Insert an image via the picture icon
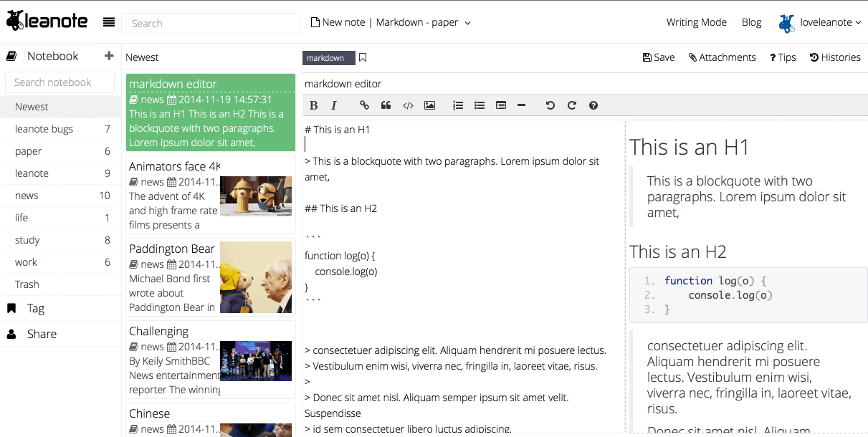Image resolution: width=868 pixels, height=437 pixels. coord(429,105)
